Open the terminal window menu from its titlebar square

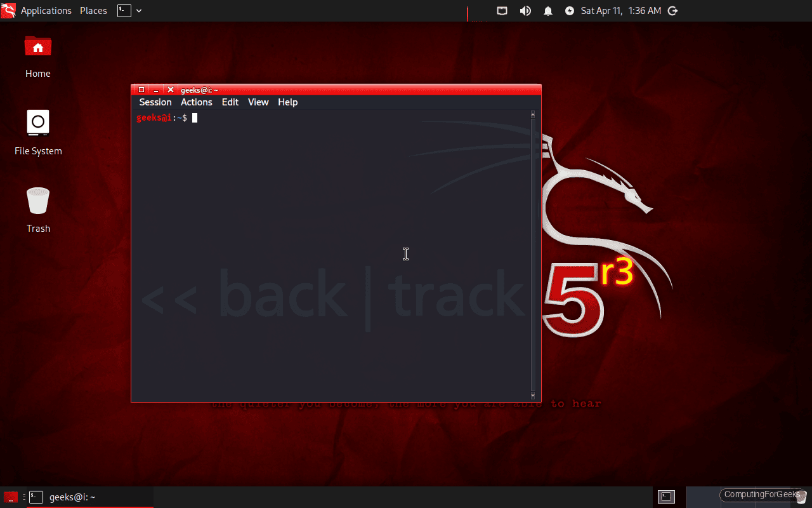coord(142,90)
